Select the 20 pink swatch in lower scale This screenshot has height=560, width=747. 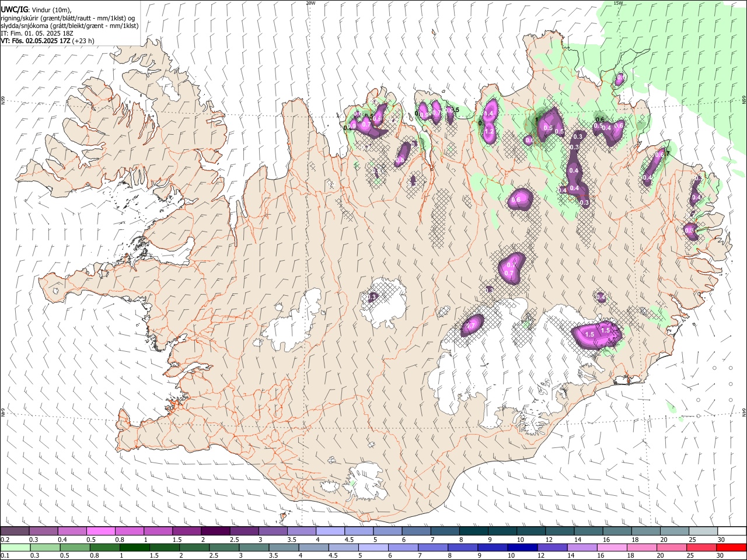click(x=672, y=548)
